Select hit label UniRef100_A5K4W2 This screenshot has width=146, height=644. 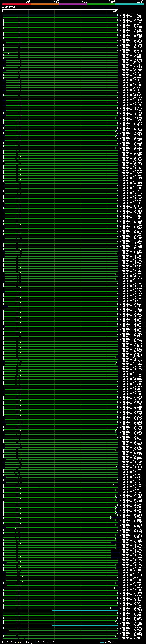click(131, 628)
